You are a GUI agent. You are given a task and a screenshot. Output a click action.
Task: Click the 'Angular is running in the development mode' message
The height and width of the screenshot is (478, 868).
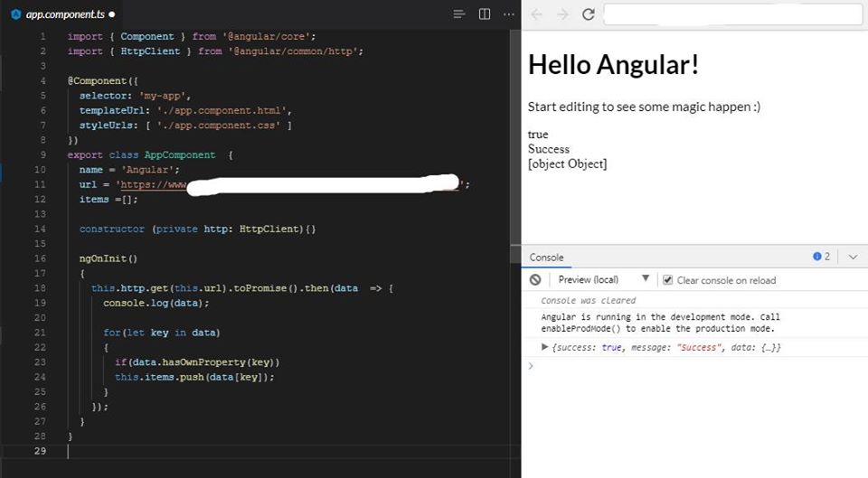(660, 323)
